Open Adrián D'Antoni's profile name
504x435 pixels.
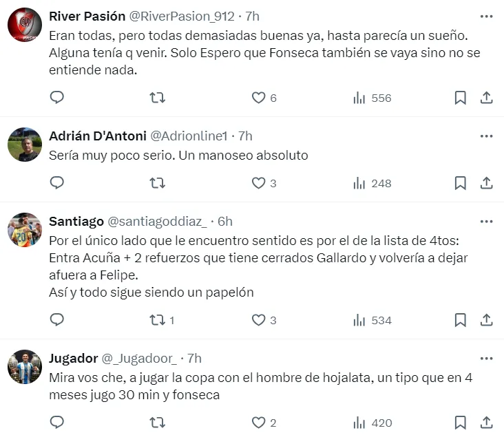[x=96, y=136]
